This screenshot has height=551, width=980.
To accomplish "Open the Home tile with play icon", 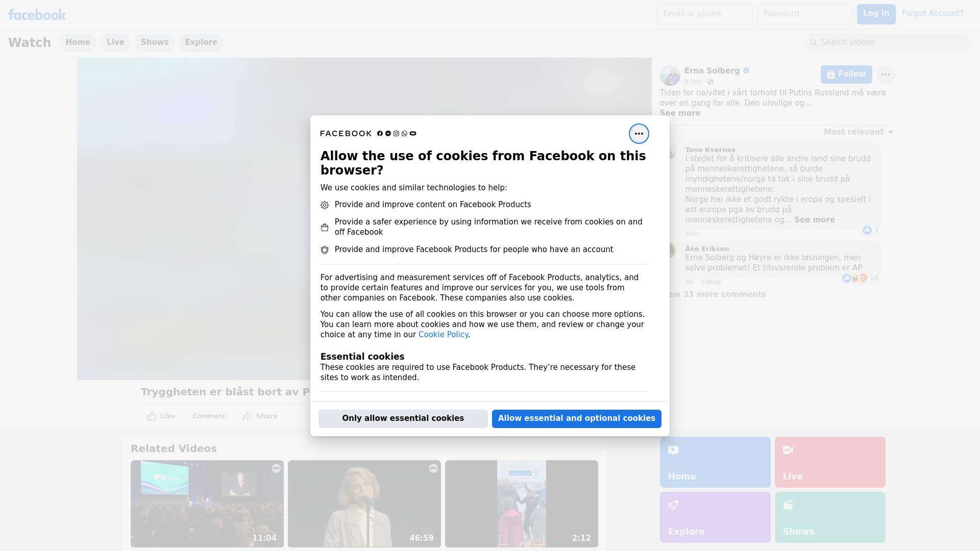I will point(715,462).
